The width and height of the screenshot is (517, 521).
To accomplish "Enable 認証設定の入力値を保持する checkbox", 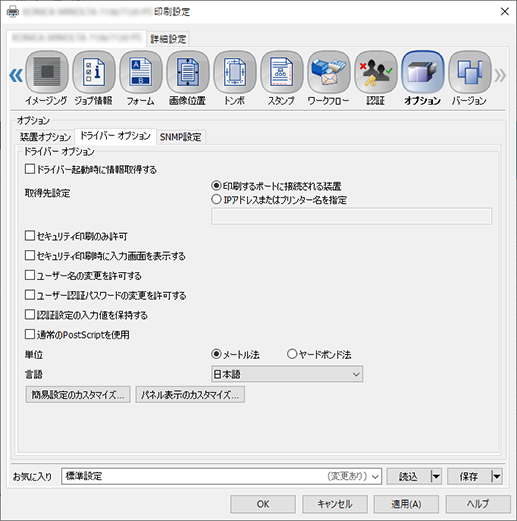I will click(30, 314).
